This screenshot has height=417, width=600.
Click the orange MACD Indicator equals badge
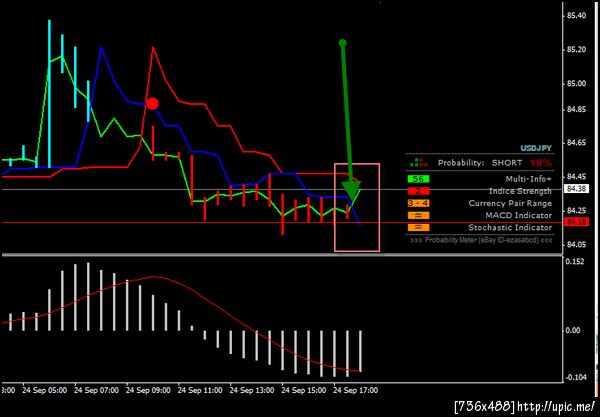coord(418,215)
